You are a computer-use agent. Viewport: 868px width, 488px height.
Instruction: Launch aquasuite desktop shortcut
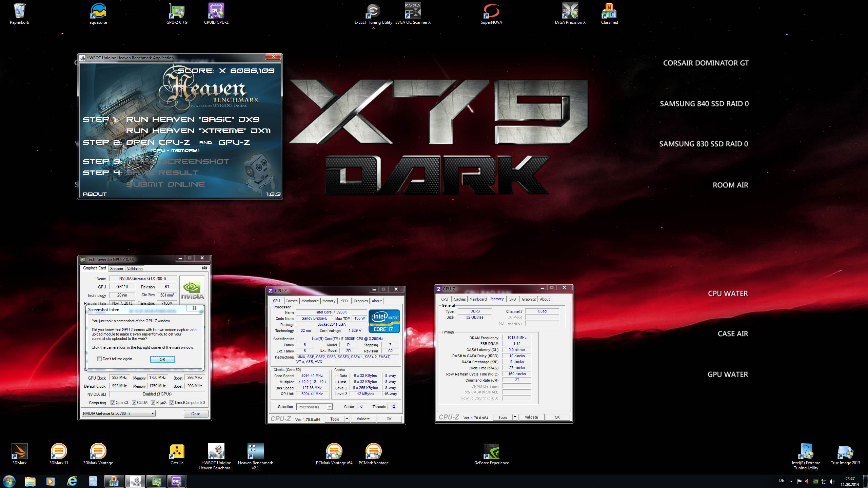click(x=98, y=14)
